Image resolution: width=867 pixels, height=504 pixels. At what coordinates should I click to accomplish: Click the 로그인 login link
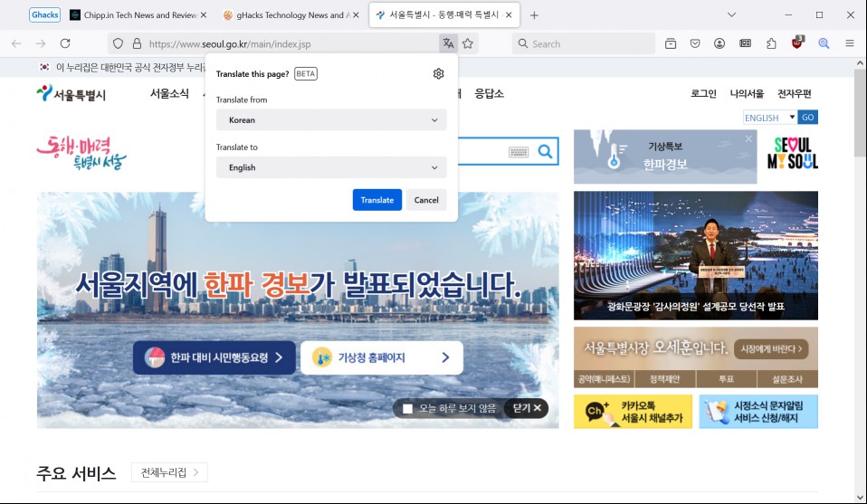tap(703, 93)
